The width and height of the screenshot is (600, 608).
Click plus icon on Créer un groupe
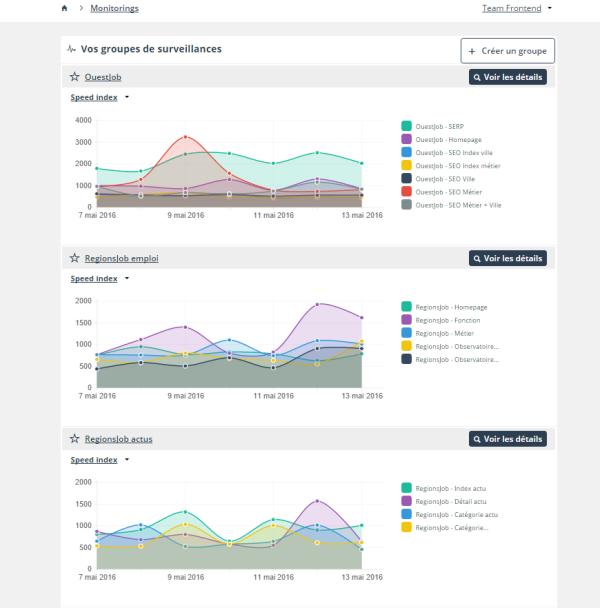tap(472, 50)
